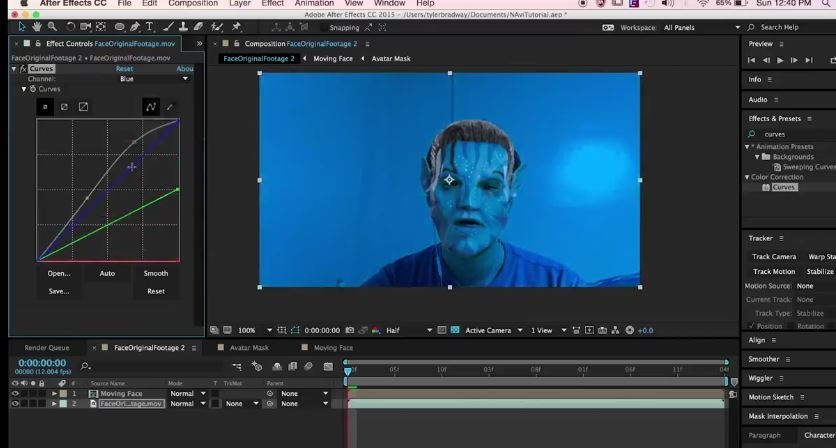Toggle lock on Composition panel
Viewport: 836px width, 448px height.
236,44
